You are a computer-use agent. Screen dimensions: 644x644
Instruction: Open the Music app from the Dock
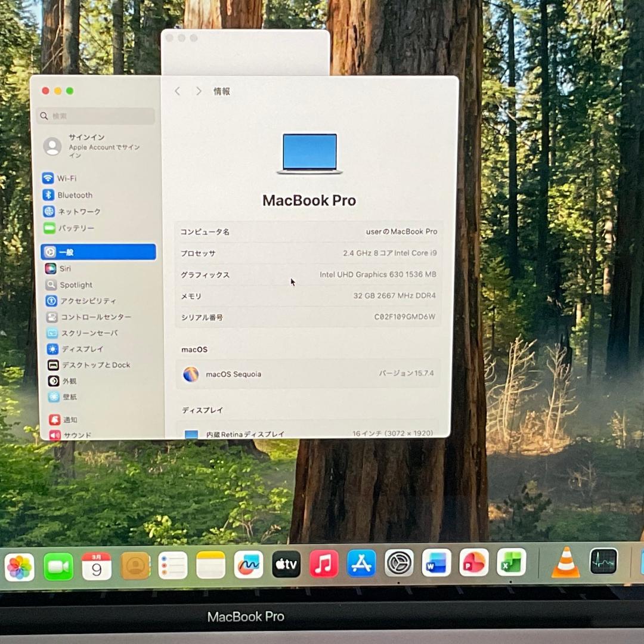tap(324, 562)
